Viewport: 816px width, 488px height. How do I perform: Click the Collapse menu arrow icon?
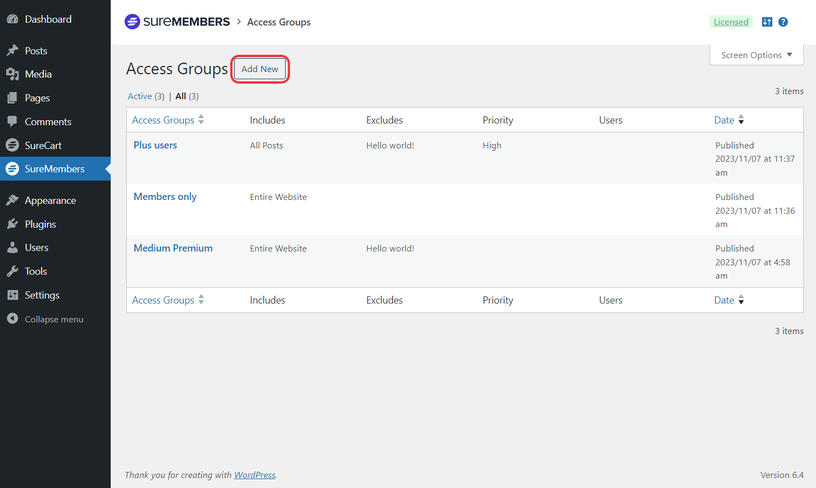tap(12, 318)
